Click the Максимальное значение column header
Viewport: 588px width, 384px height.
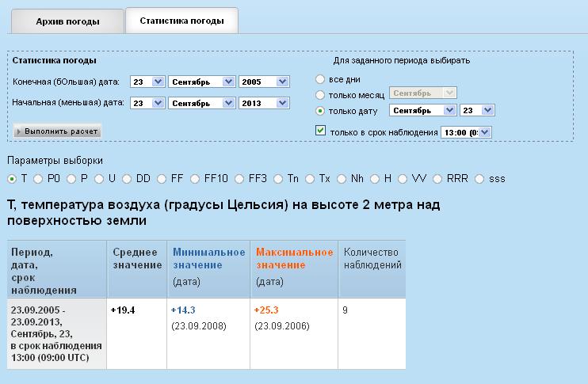coord(293,257)
